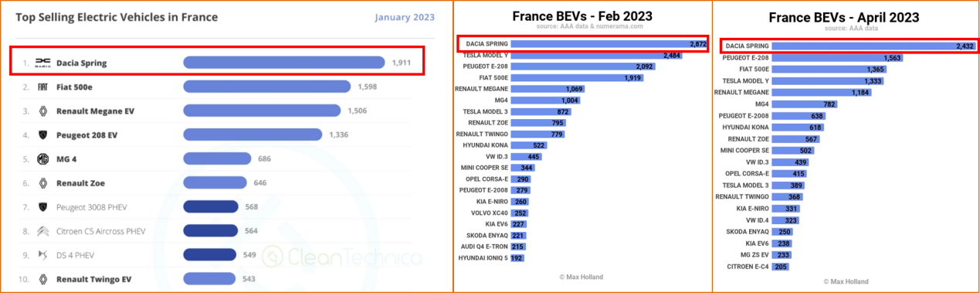The image size is (980, 293).
Task: Click the Citroen logo beside C5 Aircross PHEV
Action: pos(43,231)
